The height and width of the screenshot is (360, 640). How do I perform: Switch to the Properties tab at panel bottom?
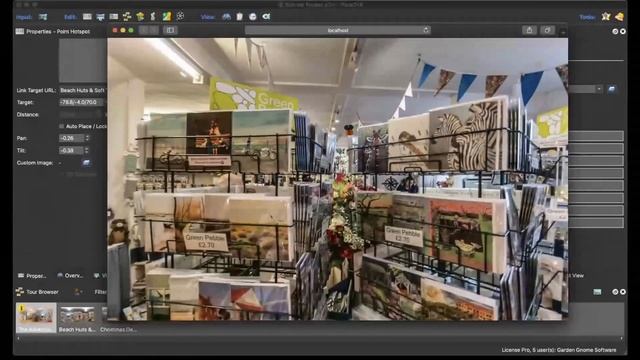point(32,276)
